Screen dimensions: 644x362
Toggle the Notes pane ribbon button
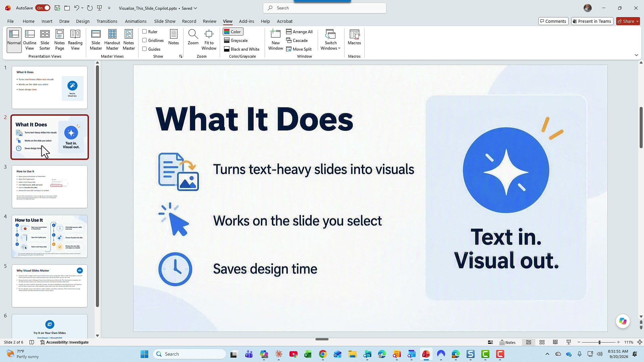click(173, 37)
